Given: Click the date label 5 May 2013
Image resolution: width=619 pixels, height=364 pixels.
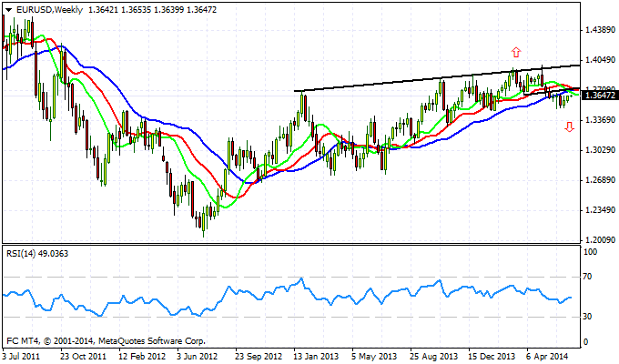Looking at the screenshot, I should point(374,357).
